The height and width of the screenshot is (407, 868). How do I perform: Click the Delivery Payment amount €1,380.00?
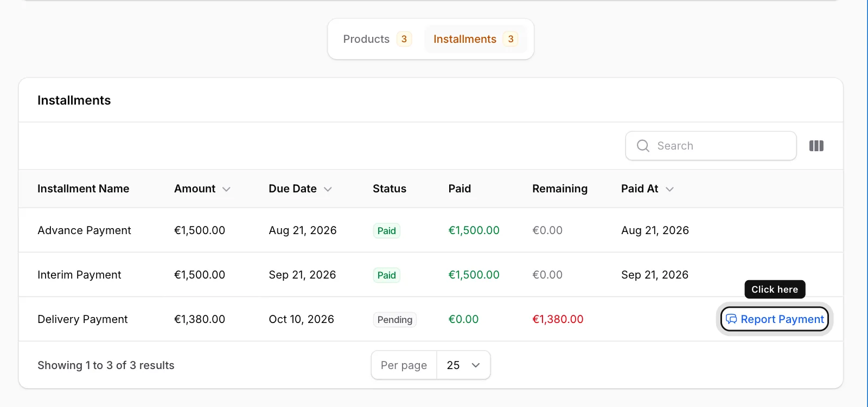pyautogui.click(x=200, y=319)
